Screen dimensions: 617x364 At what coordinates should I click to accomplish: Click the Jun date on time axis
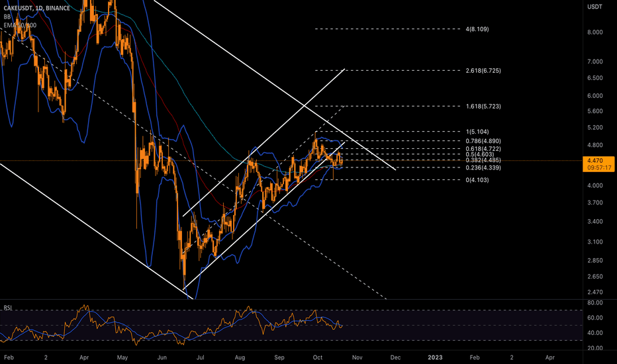162,357
